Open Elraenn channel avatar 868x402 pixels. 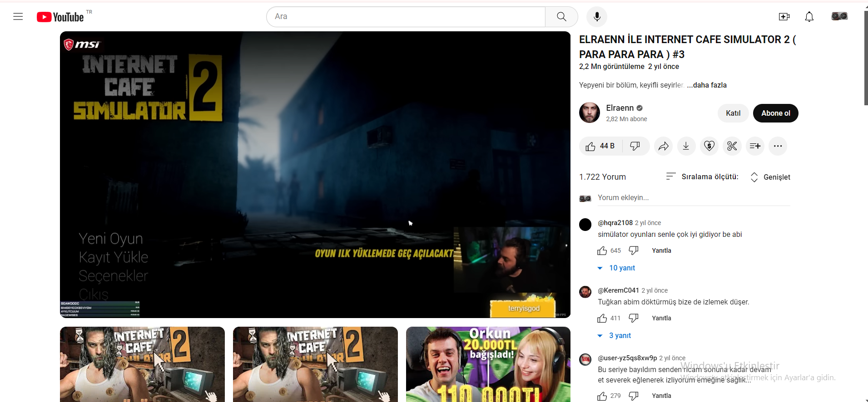[590, 113]
